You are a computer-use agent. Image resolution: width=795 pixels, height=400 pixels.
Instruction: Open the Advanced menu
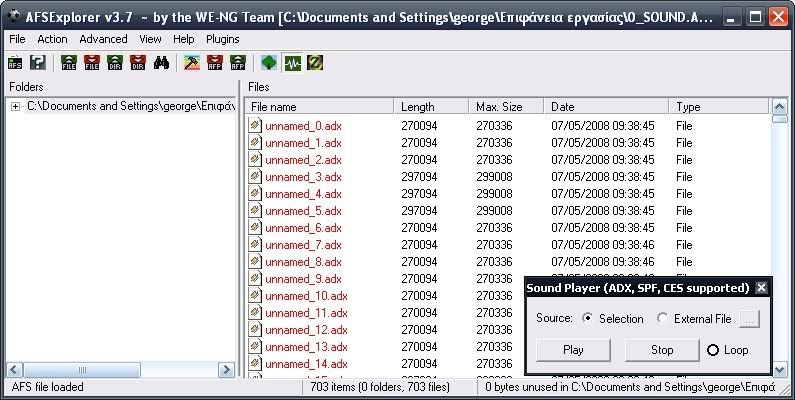[103, 39]
